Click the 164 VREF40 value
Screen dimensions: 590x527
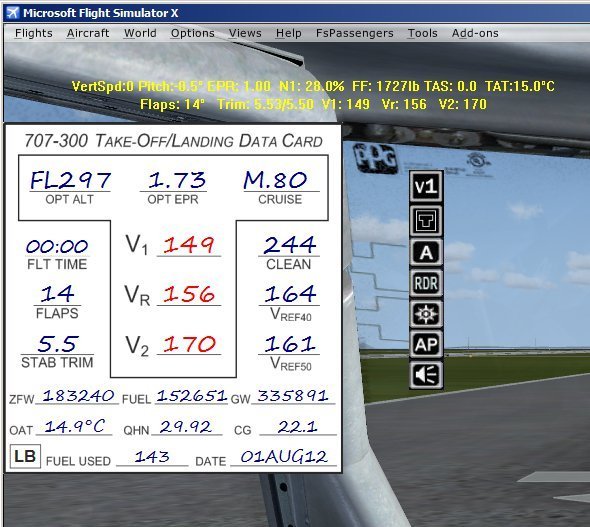[x=289, y=294]
